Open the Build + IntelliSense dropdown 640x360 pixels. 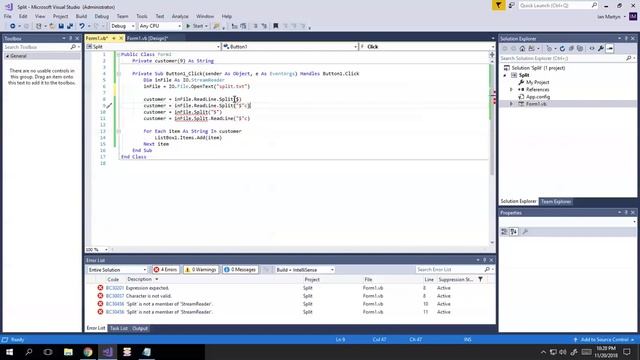304,270
